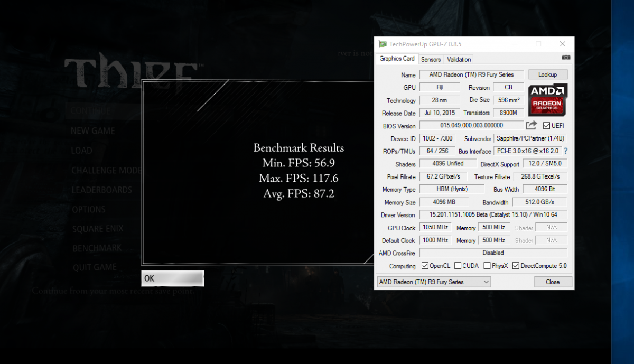This screenshot has width=634, height=364.
Task: Click the BIOS share/export arrow icon
Action: pyautogui.click(x=532, y=125)
